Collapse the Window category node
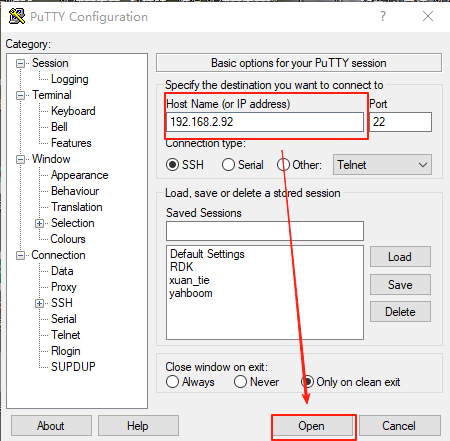 coord(20,159)
